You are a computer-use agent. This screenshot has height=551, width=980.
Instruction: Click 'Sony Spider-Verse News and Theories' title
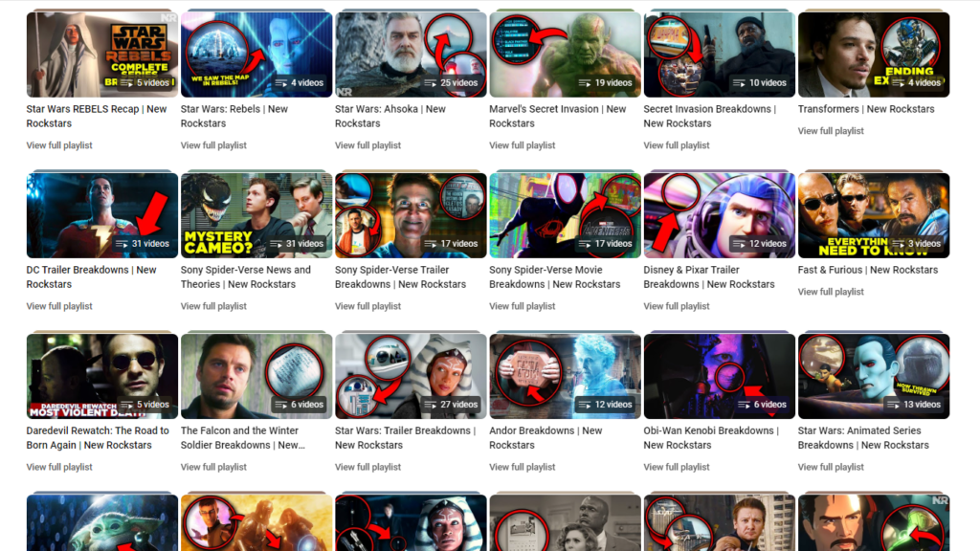[x=246, y=276]
